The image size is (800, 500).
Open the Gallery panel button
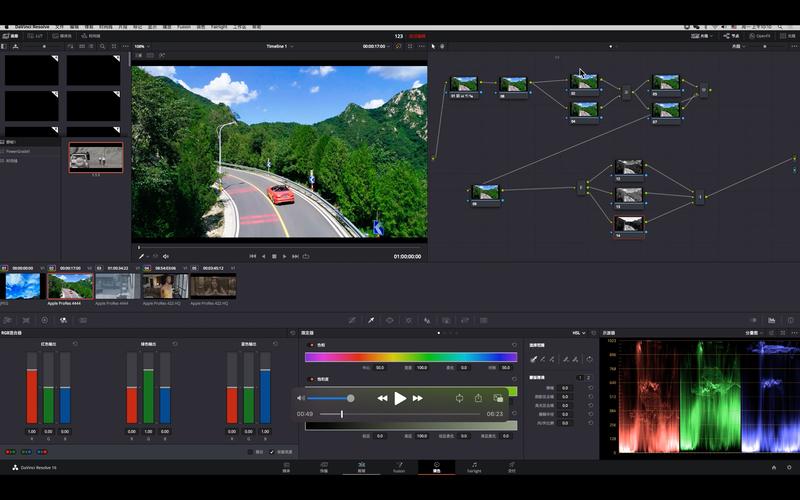click(10, 36)
